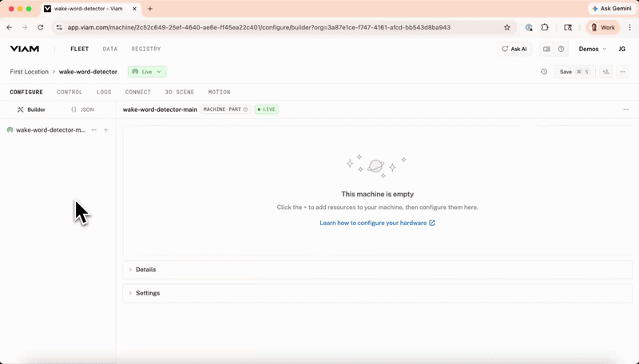This screenshot has height=364, width=639.
Task: Open the Work profile button
Action: tap(603, 27)
